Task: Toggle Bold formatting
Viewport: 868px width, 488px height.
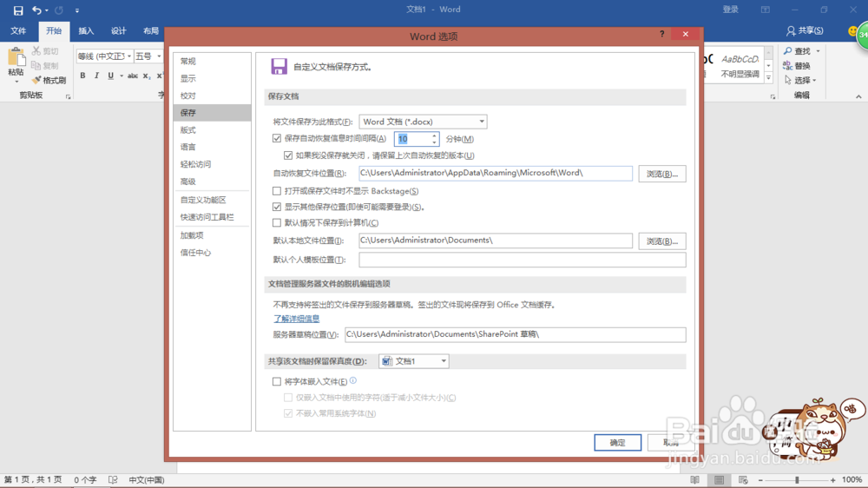Action: (82, 76)
